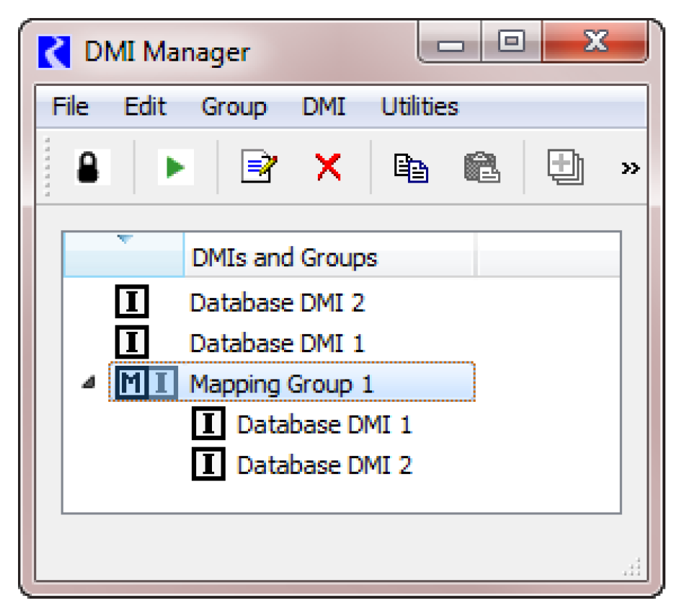Click the MI icon of Mapping Group 1

[148, 383]
